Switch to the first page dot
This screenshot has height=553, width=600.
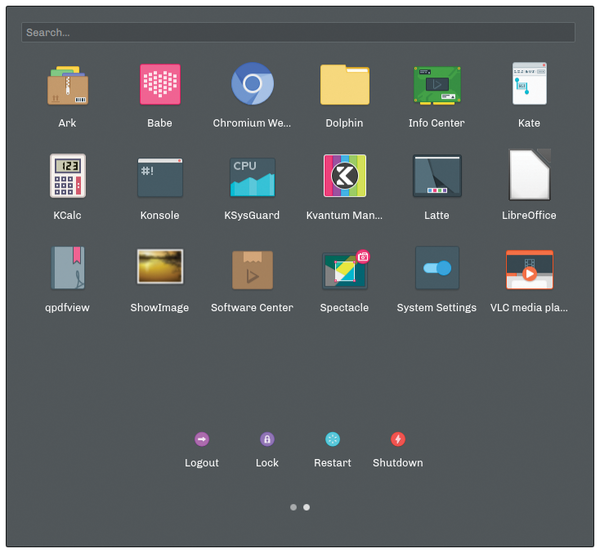[293, 507]
